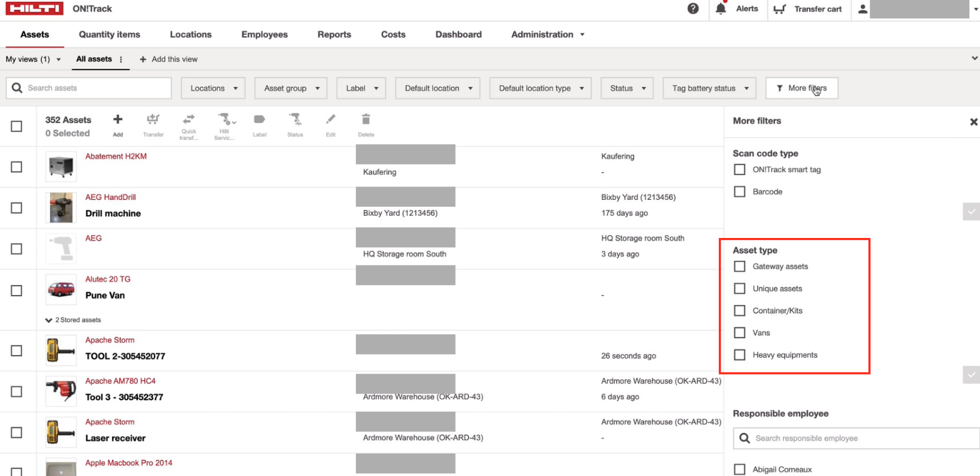
Task: Select the AEG HandDrill row checkbox
Action: [17, 208]
